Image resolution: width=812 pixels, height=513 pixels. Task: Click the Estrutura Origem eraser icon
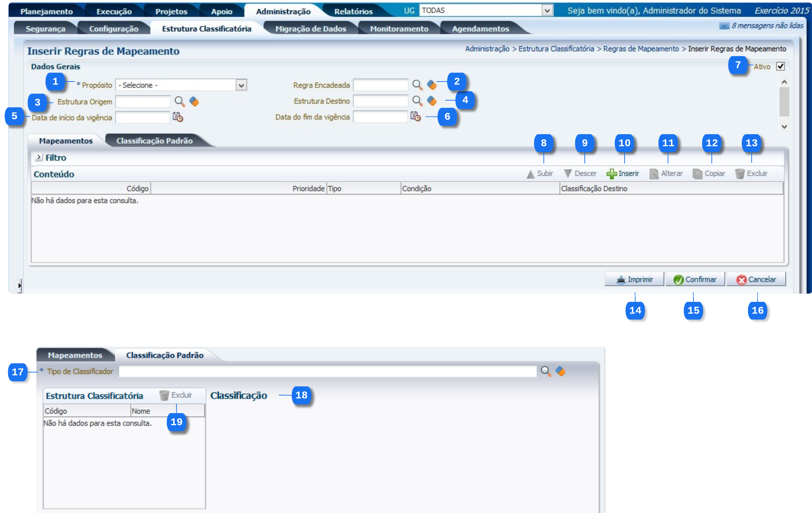[x=194, y=102]
